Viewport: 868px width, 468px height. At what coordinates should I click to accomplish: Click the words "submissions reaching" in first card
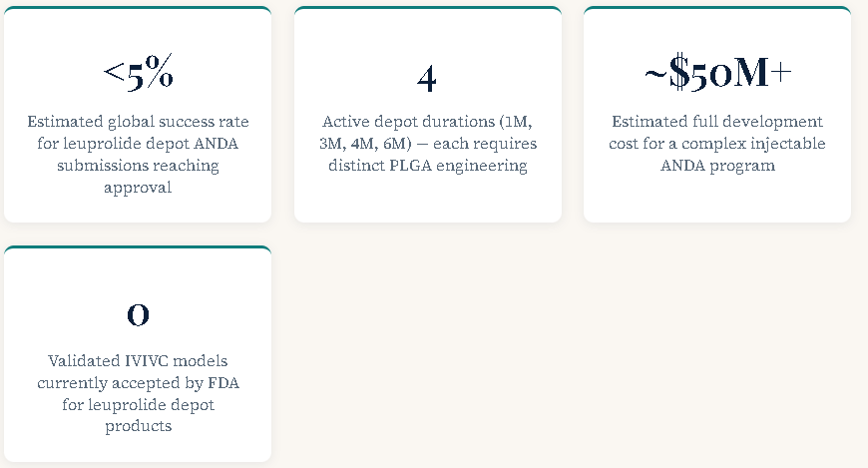(138, 166)
